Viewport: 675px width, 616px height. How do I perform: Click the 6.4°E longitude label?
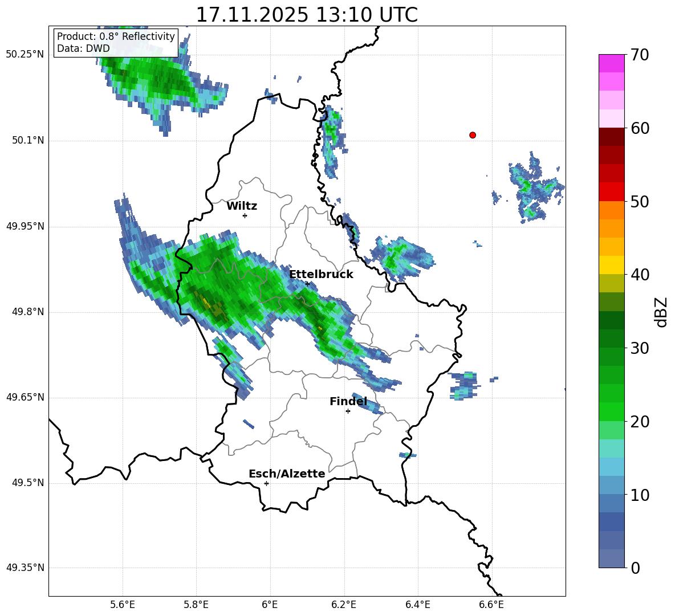coord(417,605)
